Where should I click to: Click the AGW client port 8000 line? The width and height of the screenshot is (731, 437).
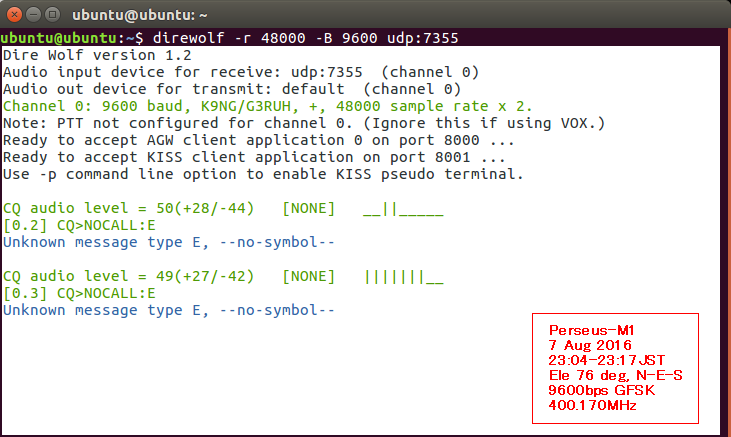259,140
